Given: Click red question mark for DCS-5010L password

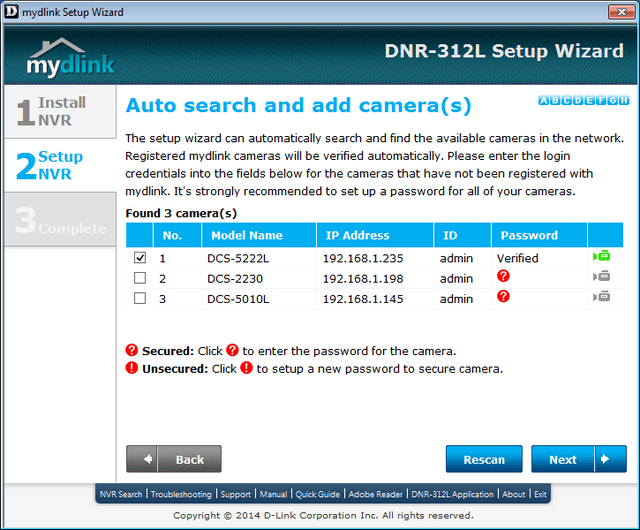Looking at the screenshot, I should (503, 296).
